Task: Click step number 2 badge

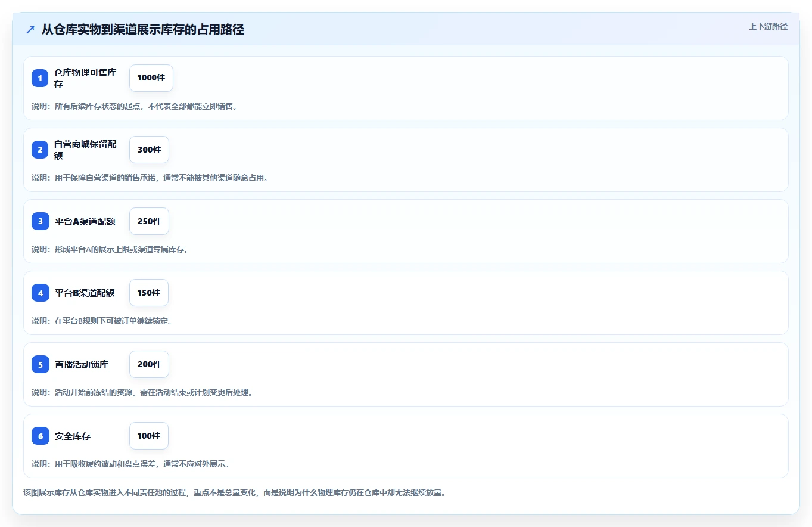Action: [x=40, y=150]
